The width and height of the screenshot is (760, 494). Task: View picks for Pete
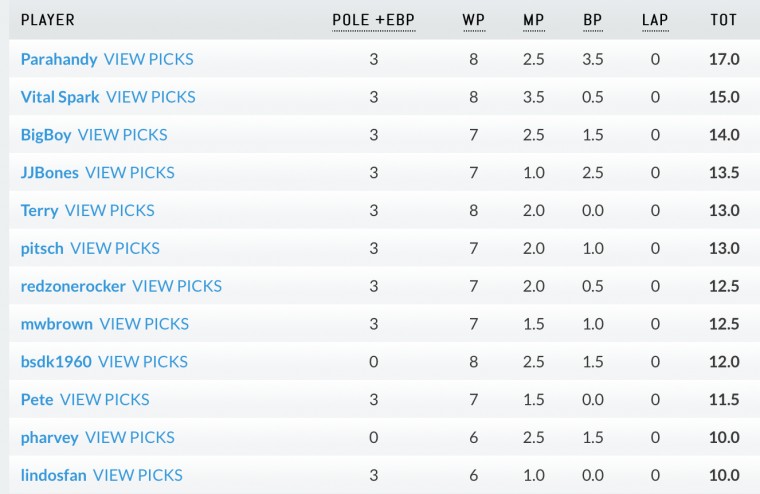[105, 399]
